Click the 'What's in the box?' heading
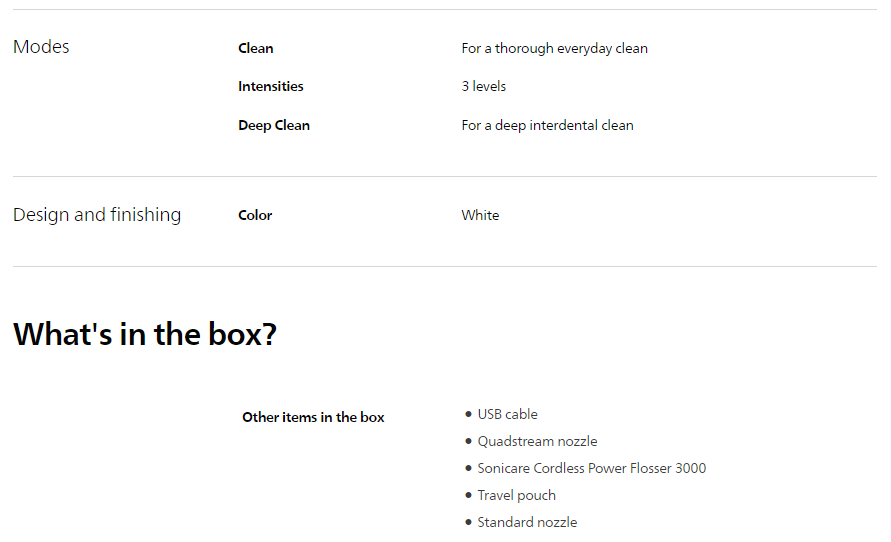The width and height of the screenshot is (891, 542). (144, 334)
